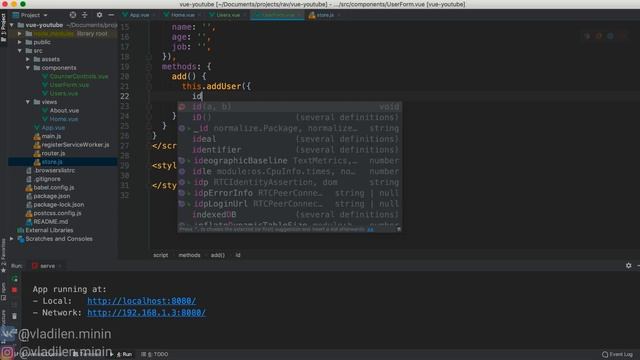Choose ID() autocomplete suggestion

(x=289, y=118)
